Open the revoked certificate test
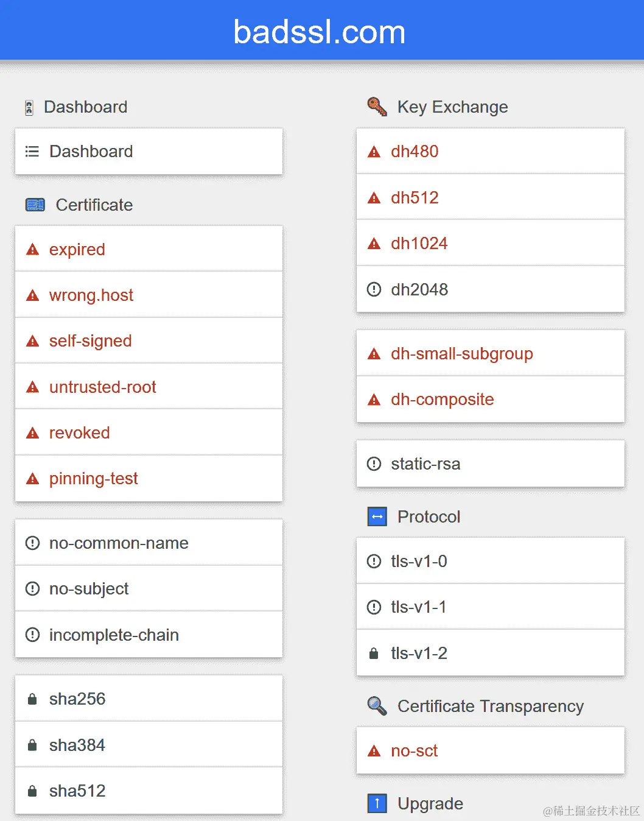This screenshot has width=644, height=821. [149, 432]
